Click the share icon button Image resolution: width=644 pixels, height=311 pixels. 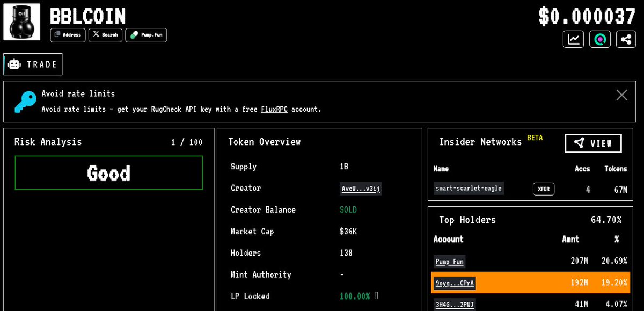626,39
